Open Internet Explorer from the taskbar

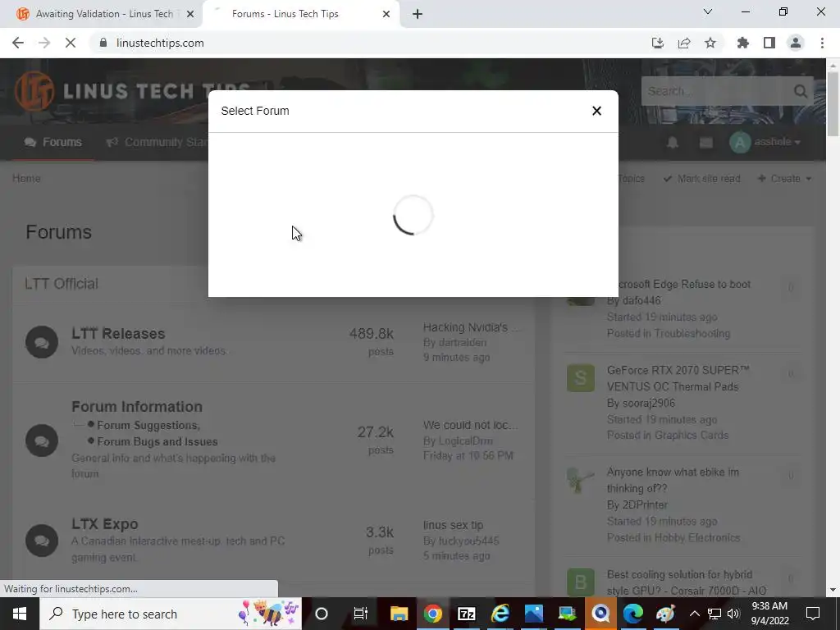click(500, 614)
